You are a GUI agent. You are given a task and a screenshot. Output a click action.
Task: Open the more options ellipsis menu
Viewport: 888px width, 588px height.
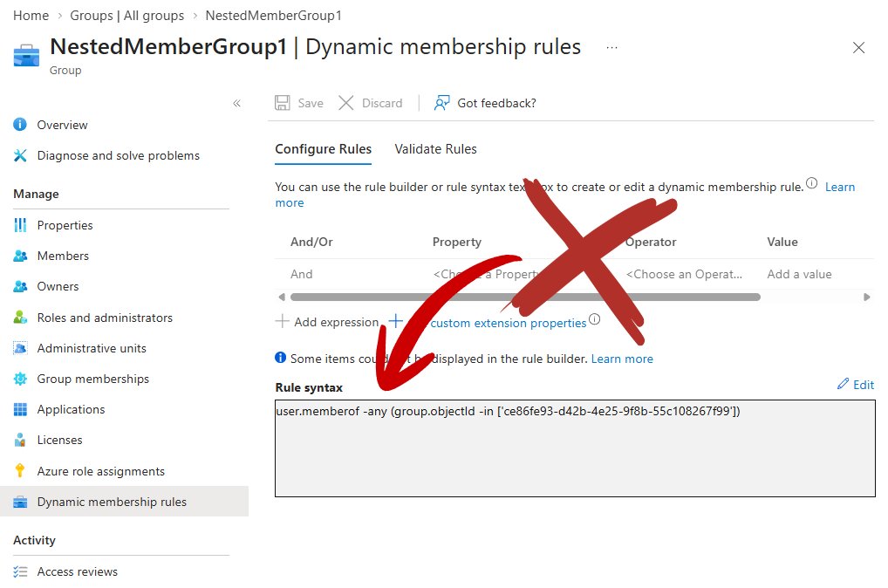(x=611, y=48)
